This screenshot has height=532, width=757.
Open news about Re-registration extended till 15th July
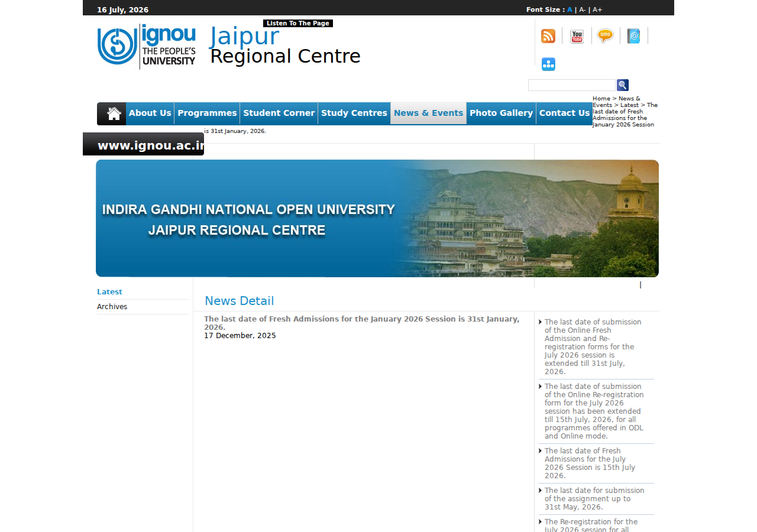coord(594,411)
